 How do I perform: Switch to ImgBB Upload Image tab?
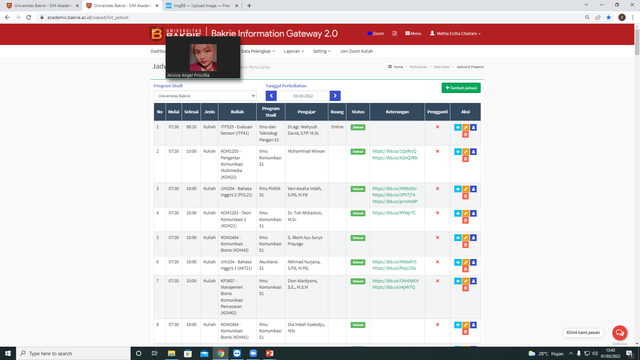pyautogui.click(x=202, y=6)
